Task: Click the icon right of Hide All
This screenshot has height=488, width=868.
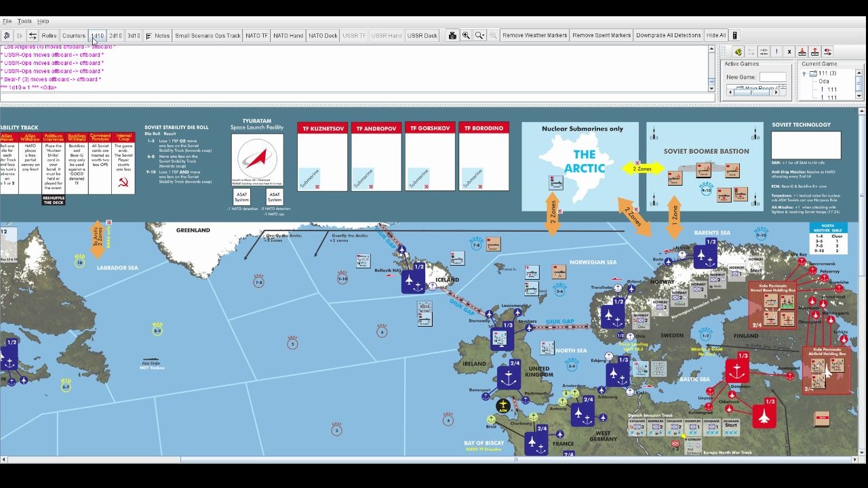Action: [734, 35]
